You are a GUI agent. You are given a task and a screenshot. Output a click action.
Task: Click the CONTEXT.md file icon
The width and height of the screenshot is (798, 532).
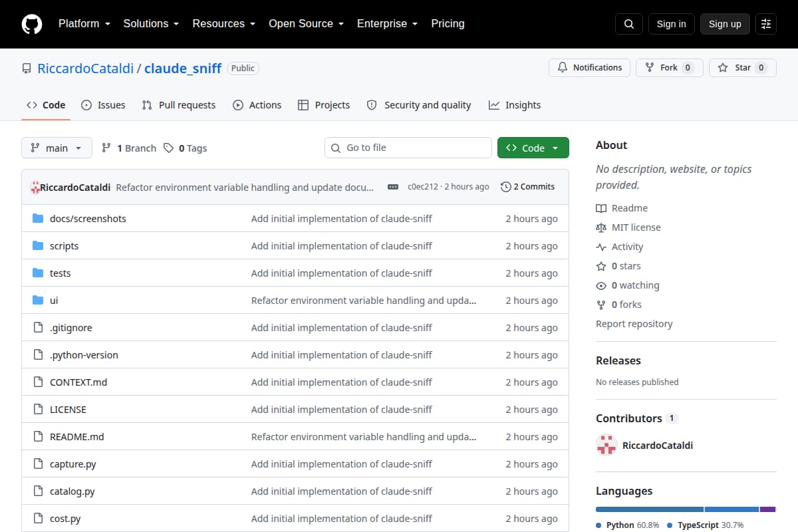point(38,382)
